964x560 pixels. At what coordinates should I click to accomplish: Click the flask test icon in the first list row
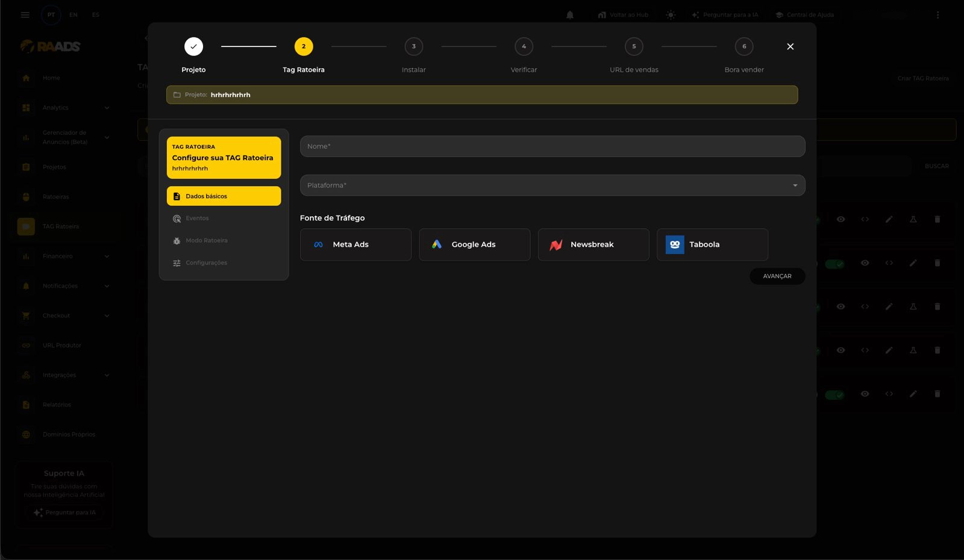[913, 219]
